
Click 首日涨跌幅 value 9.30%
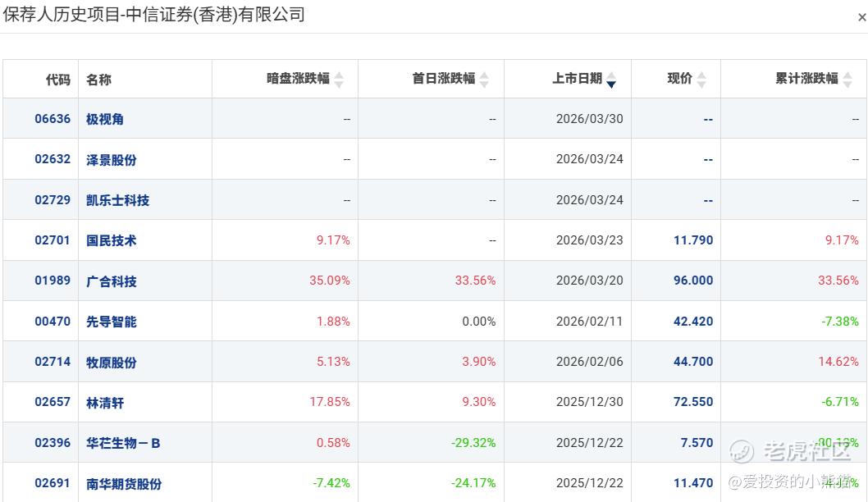pos(479,402)
